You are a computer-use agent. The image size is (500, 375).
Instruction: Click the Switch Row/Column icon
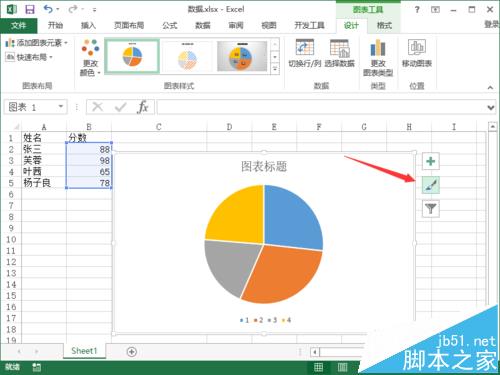pyautogui.click(x=304, y=48)
